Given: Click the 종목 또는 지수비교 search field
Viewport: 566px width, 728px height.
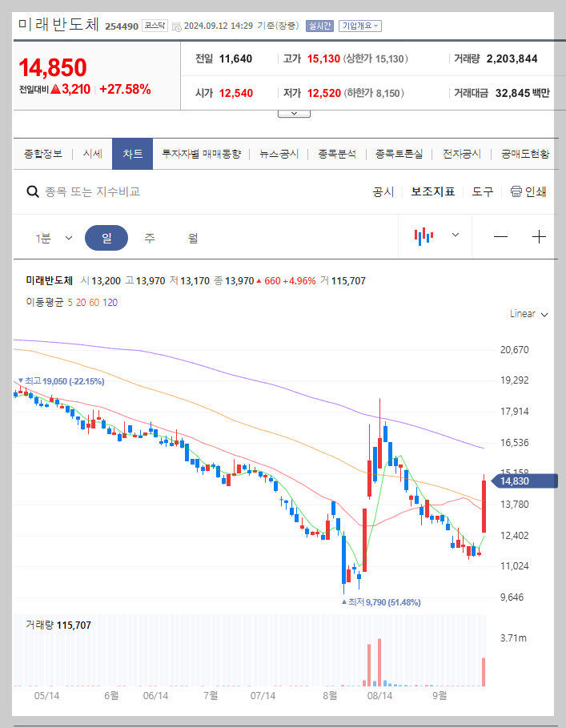Looking at the screenshot, I should pos(120,191).
